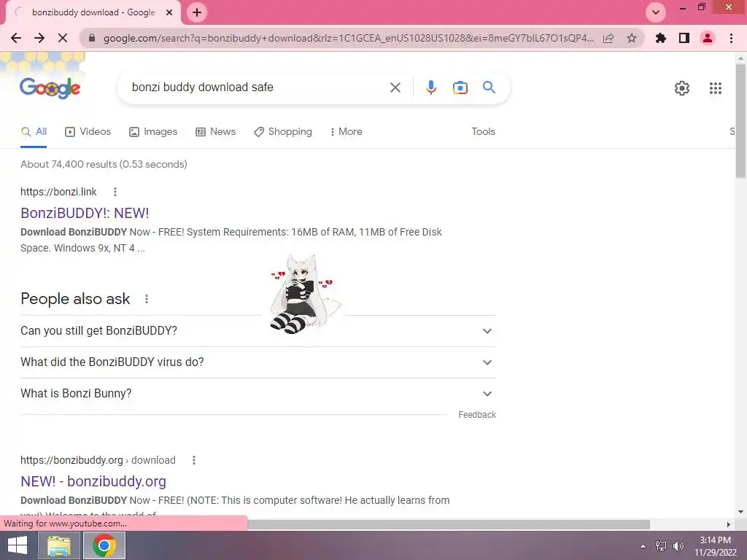Open tab search dropdown arrow

point(656,12)
